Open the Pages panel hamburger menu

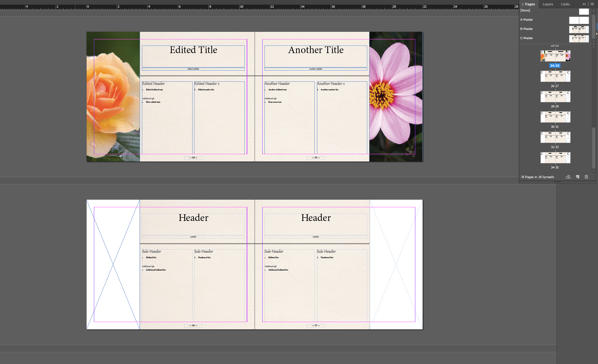[592, 4]
